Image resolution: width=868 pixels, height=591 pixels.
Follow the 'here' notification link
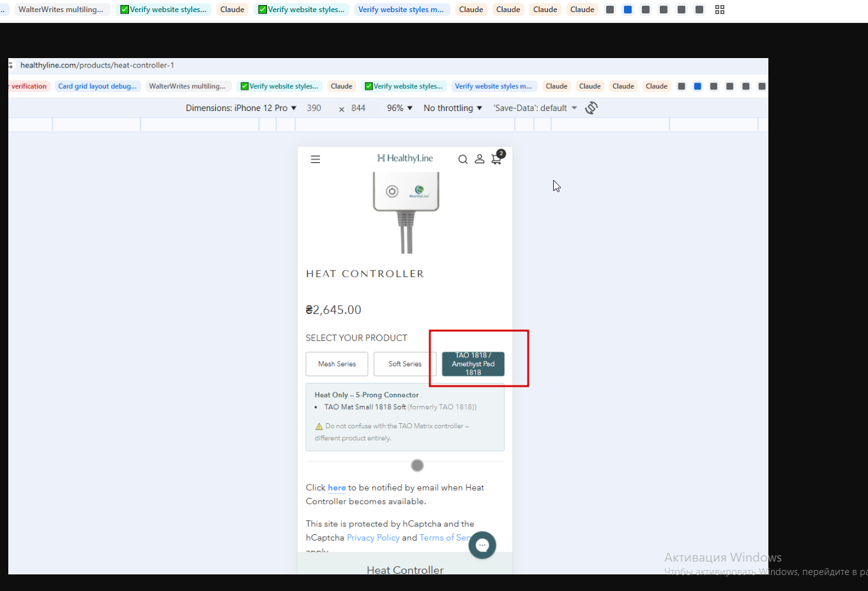[337, 488]
